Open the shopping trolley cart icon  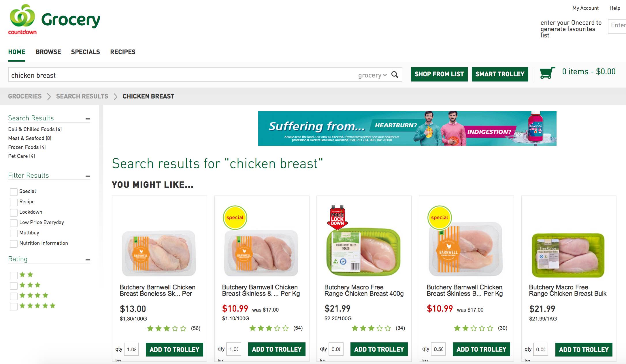click(x=547, y=73)
